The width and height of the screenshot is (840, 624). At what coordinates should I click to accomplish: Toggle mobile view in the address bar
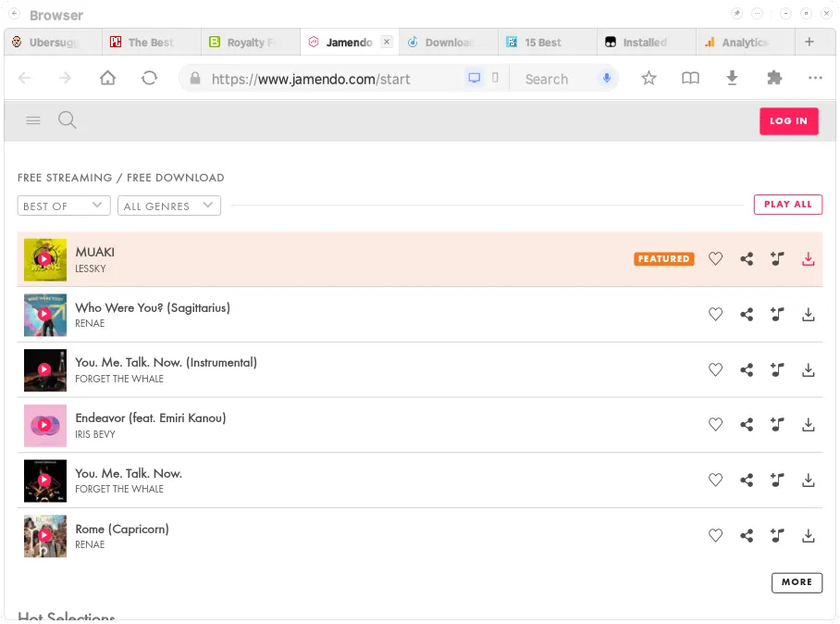click(495, 79)
